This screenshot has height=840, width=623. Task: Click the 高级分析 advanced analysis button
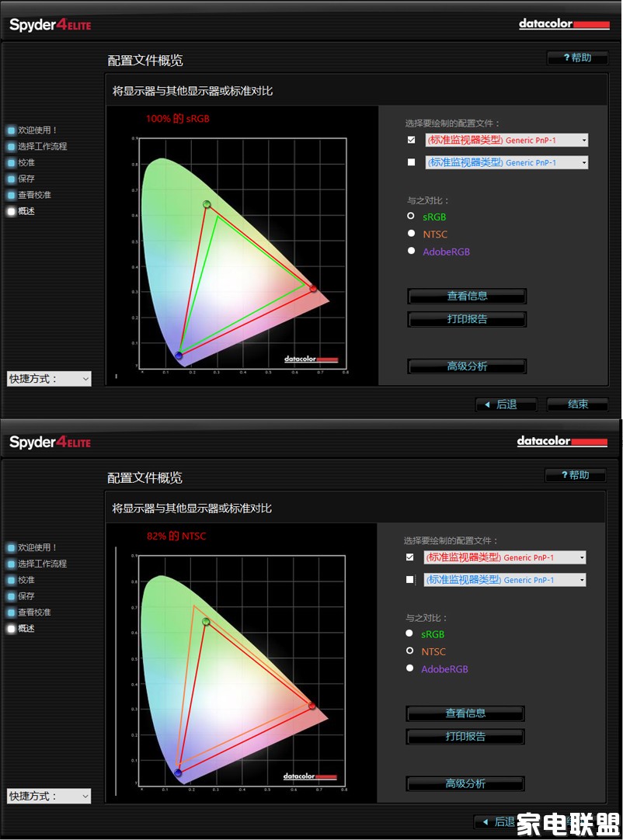pos(467,365)
